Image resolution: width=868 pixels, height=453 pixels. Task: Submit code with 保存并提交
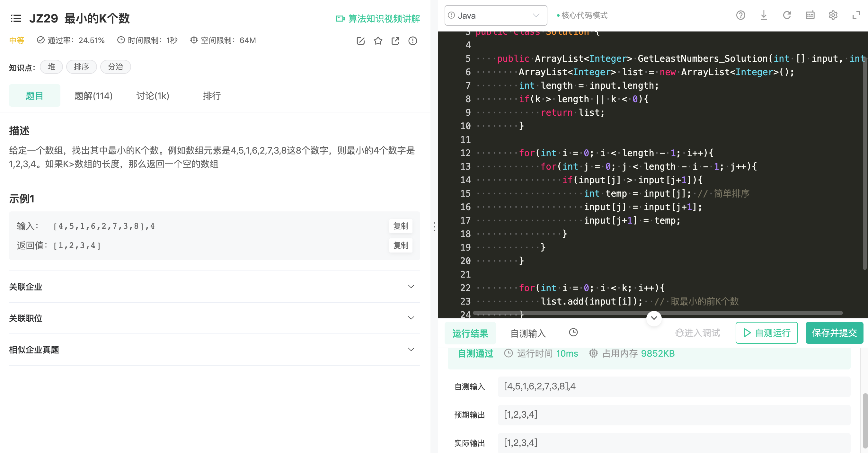click(834, 333)
